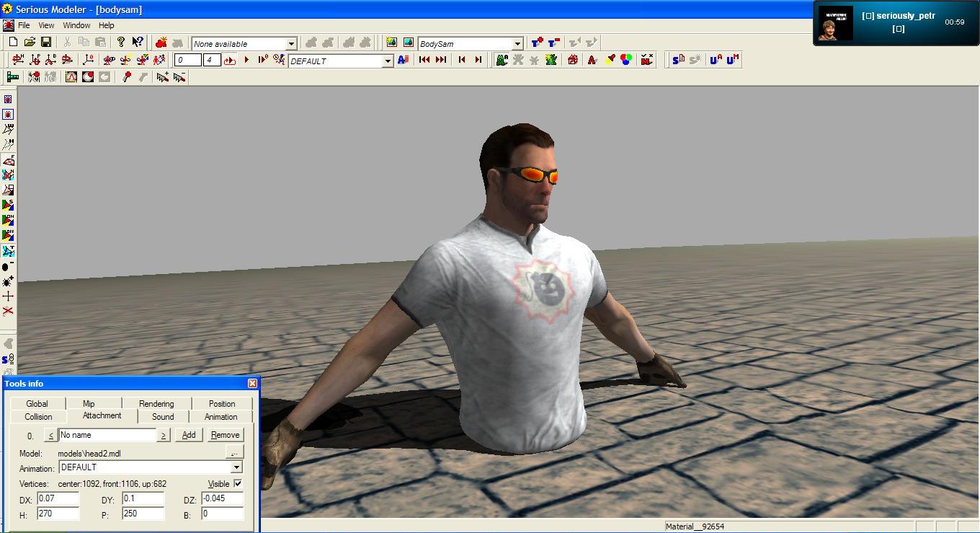Click the black spider icon in left sidebar

pyautogui.click(x=8, y=281)
